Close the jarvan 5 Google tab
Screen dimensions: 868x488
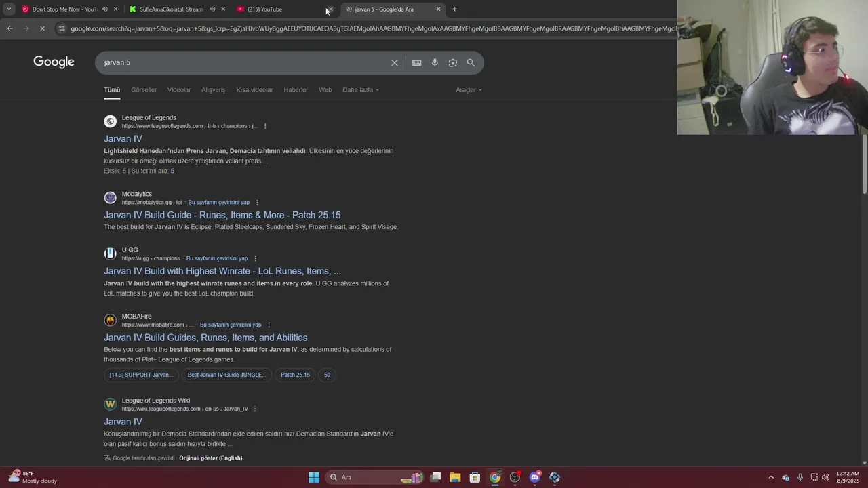pyautogui.click(x=438, y=9)
